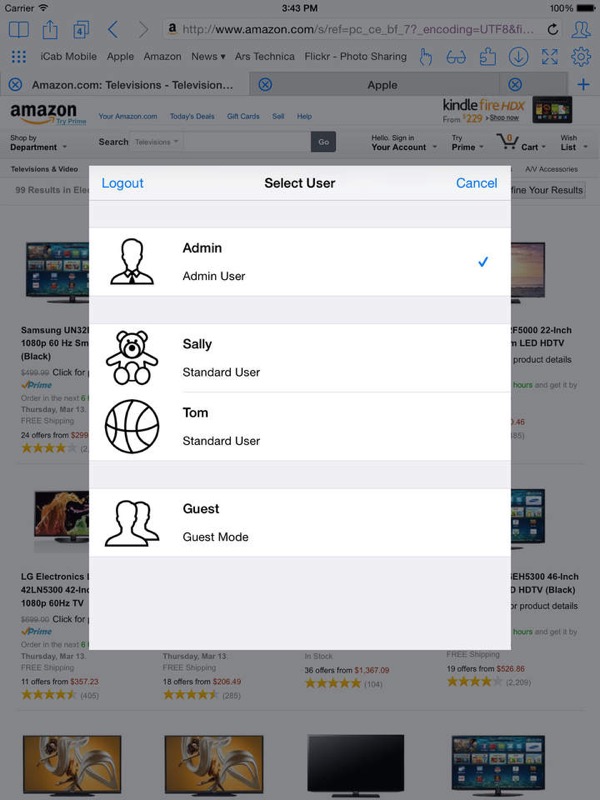
Task: Tap the share icon in toolbar
Action: click(x=50, y=30)
